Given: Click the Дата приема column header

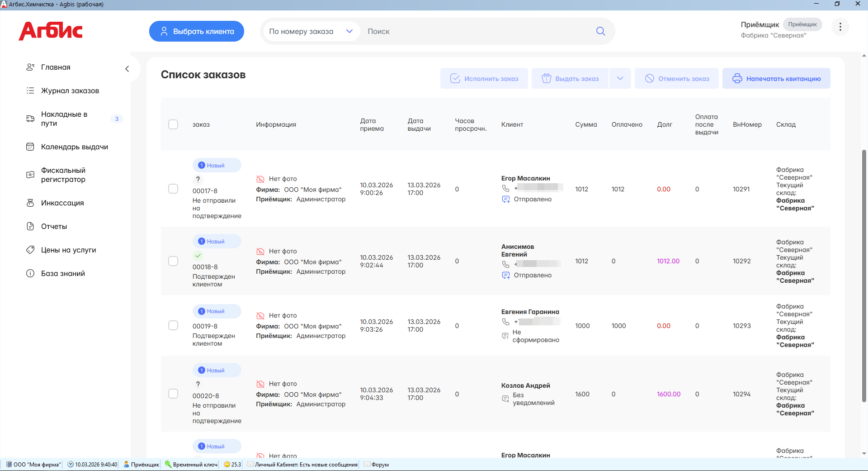Looking at the screenshot, I should [x=372, y=124].
